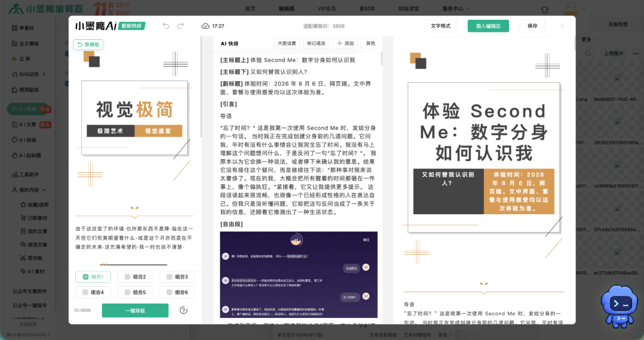Check the 组合3 checkbox
Image resolution: width=644 pixels, height=340 pixels.
(170, 277)
